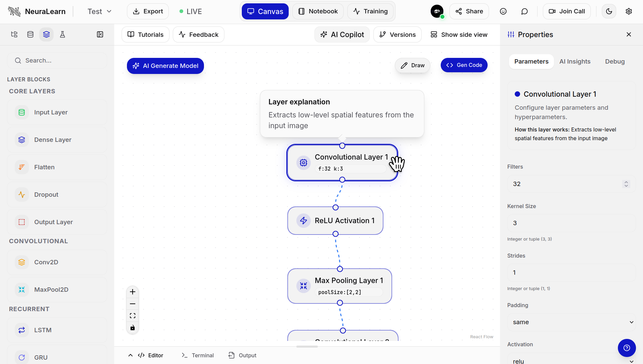Open the Padding dropdown set to same

(571, 322)
